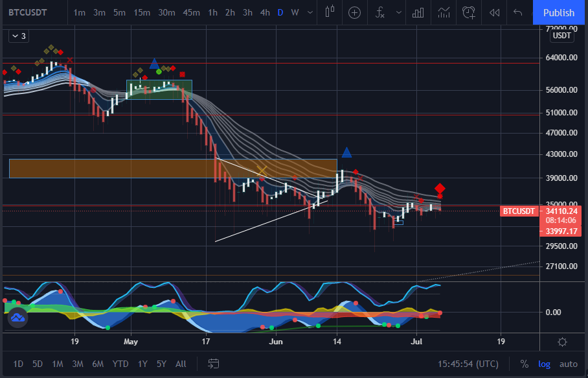Click the orange X marker on the trendline

coord(262,171)
